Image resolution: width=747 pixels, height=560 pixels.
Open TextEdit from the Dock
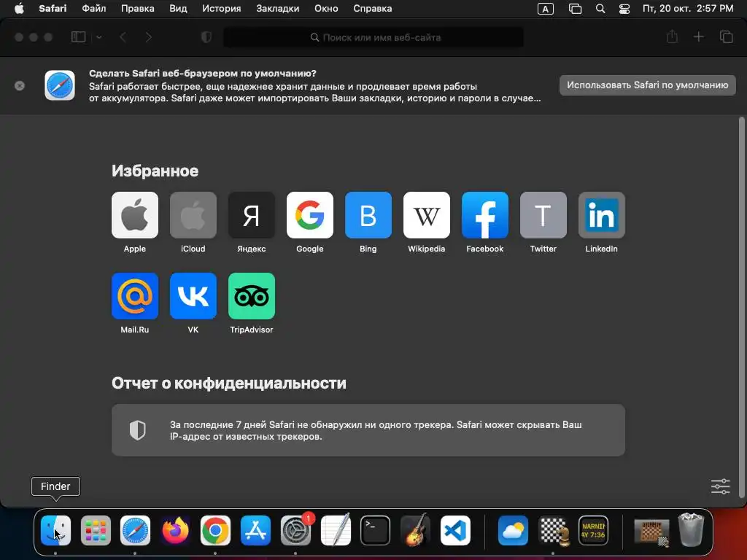pyautogui.click(x=336, y=530)
